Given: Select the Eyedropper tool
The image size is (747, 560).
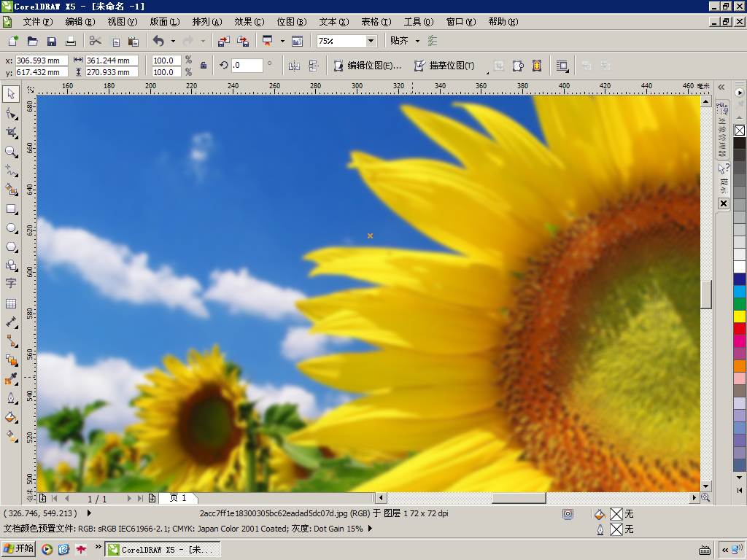Looking at the screenshot, I should [x=11, y=379].
